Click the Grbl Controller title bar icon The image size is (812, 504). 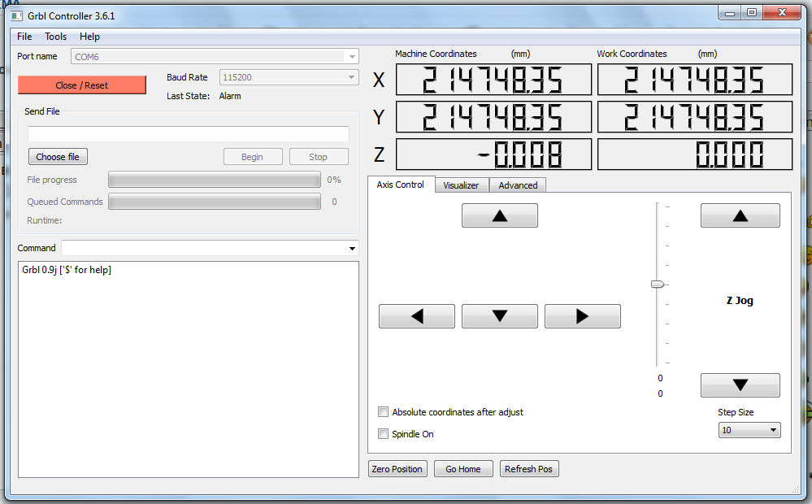17,16
